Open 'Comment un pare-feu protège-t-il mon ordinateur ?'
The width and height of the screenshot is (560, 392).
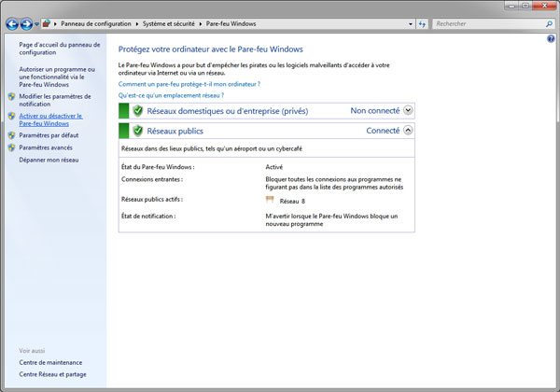189,84
